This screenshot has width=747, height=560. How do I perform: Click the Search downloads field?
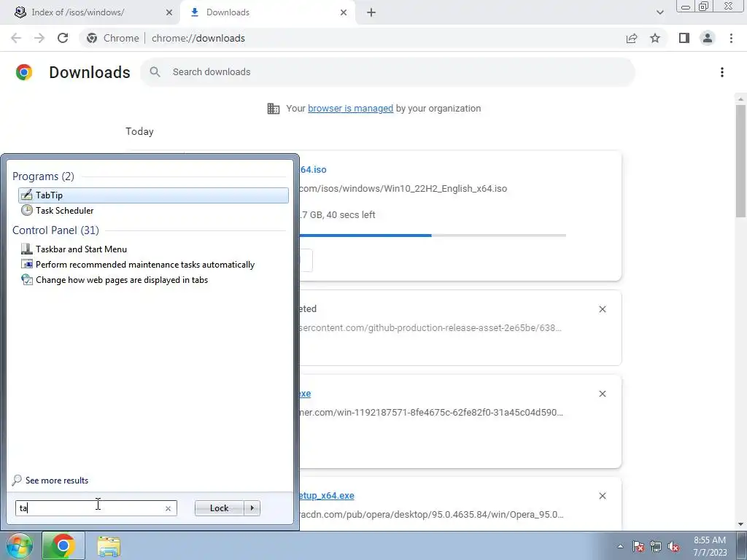(x=387, y=72)
